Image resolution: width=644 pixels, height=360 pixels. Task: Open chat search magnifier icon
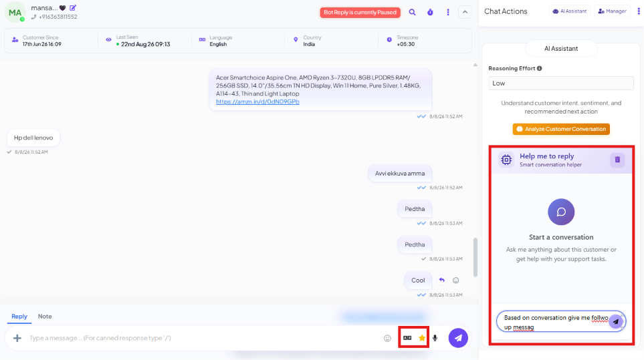pyautogui.click(x=413, y=12)
